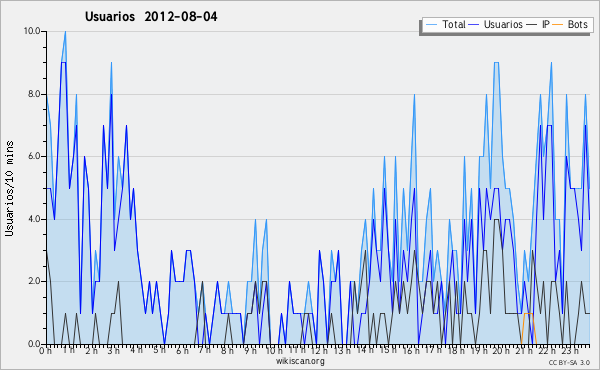
Task: Click the '20 h' x-axis label
Action: point(501,351)
